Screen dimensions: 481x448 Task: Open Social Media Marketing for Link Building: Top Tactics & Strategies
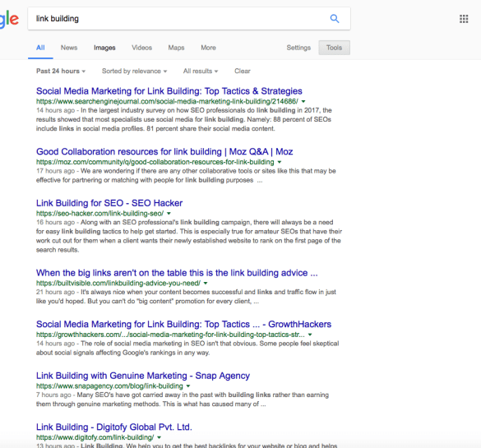[x=169, y=91]
